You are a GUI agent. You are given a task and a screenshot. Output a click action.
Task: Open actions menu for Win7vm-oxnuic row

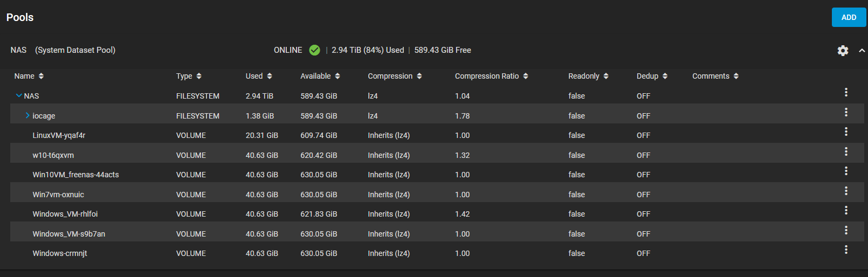coord(846,191)
